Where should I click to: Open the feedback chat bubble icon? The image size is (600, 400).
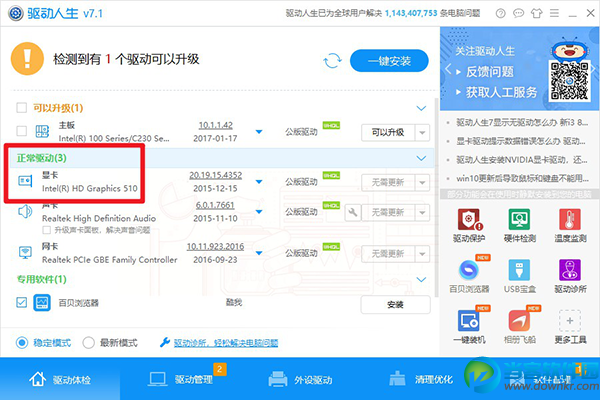click(x=518, y=13)
